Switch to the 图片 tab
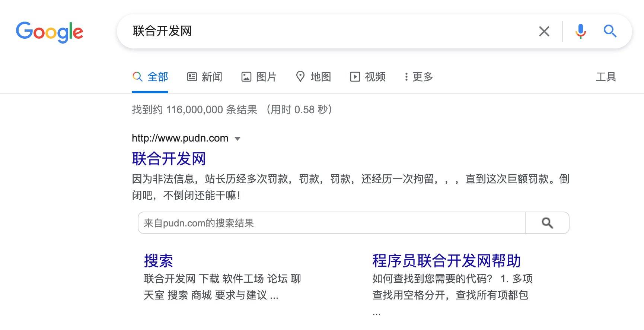Image resolution: width=644 pixels, height=330 pixels. point(259,77)
